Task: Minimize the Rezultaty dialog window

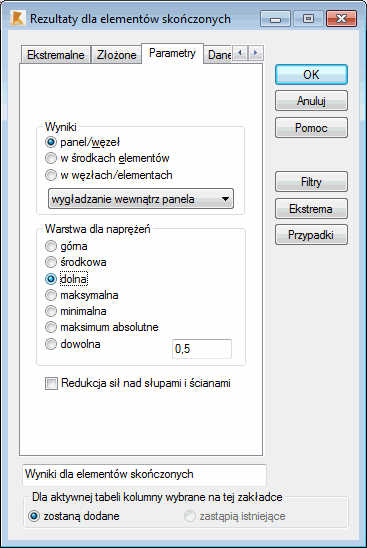Action: point(275,18)
